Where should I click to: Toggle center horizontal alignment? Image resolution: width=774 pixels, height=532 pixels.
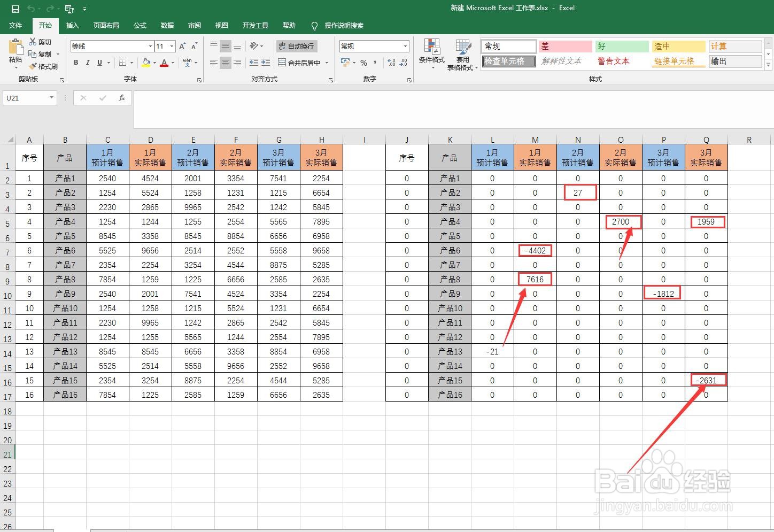coord(226,63)
